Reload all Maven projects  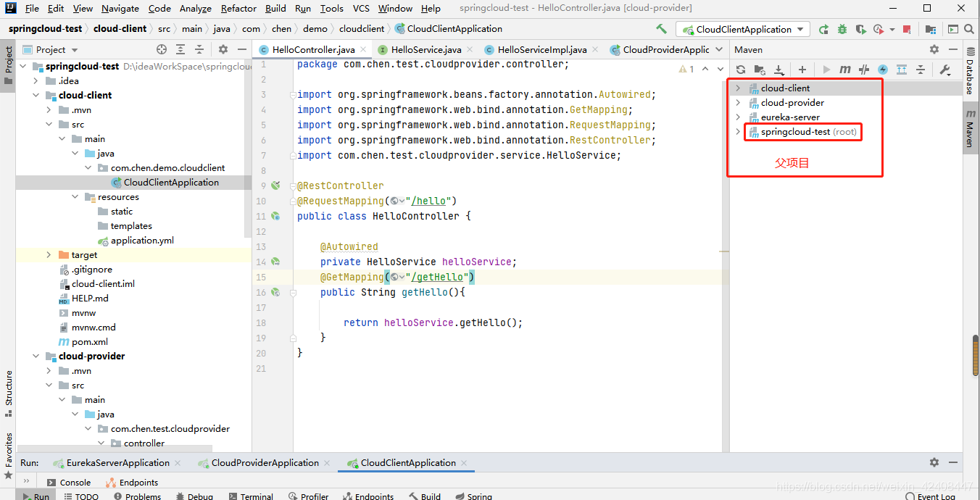pos(741,70)
